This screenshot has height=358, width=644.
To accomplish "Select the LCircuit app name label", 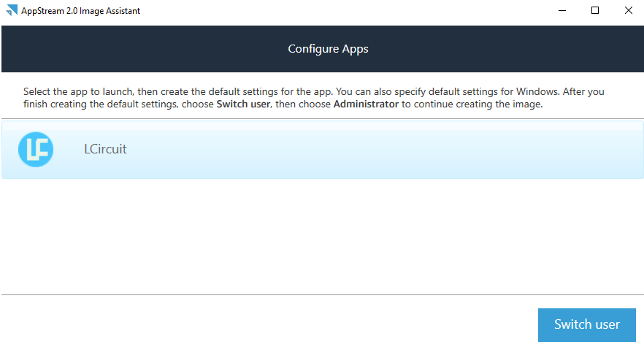I will pyautogui.click(x=105, y=149).
